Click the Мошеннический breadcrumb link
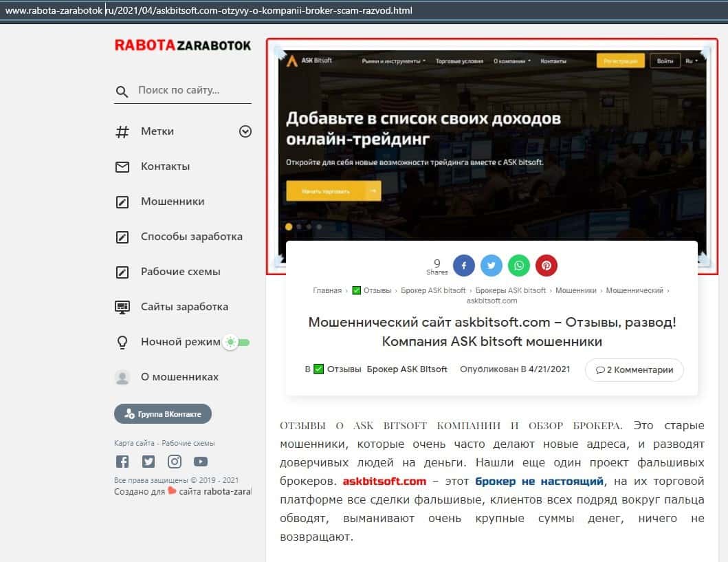The width and height of the screenshot is (728, 562). pos(635,290)
